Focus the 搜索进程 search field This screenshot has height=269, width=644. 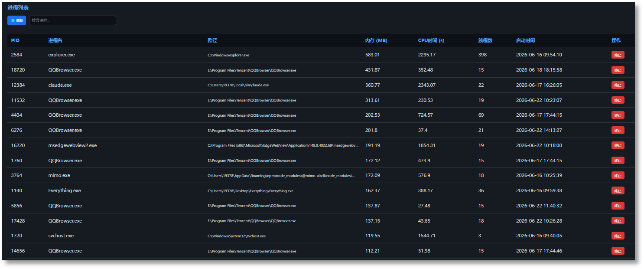[72, 20]
